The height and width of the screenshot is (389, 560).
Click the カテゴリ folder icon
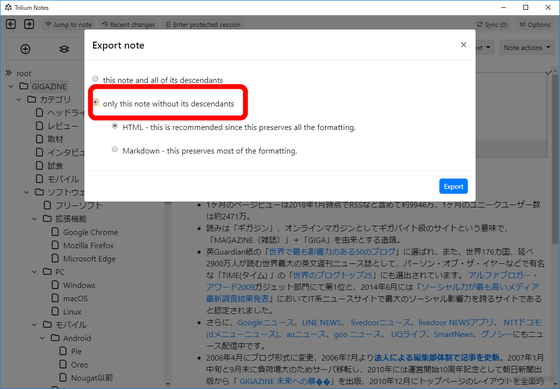point(31,99)
